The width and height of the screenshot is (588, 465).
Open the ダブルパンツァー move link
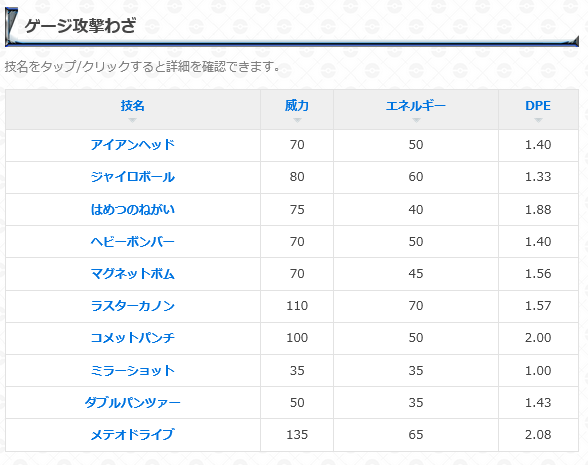click(132, 402)
